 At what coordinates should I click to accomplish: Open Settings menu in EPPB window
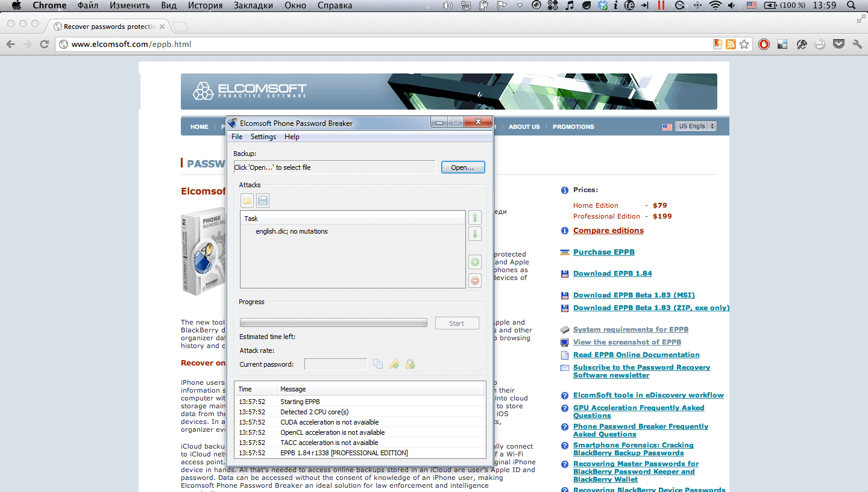click(263, 137)
